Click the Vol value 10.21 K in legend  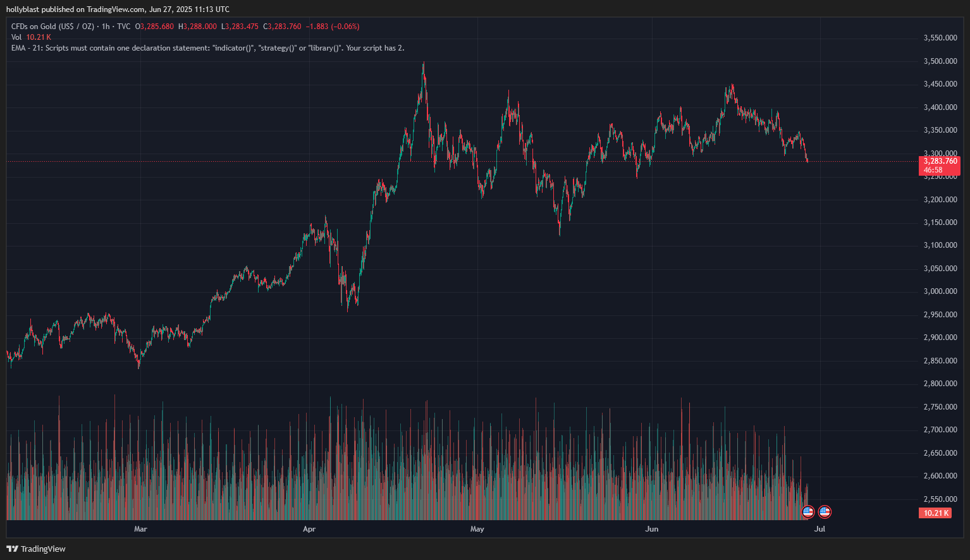coord(39,37)
